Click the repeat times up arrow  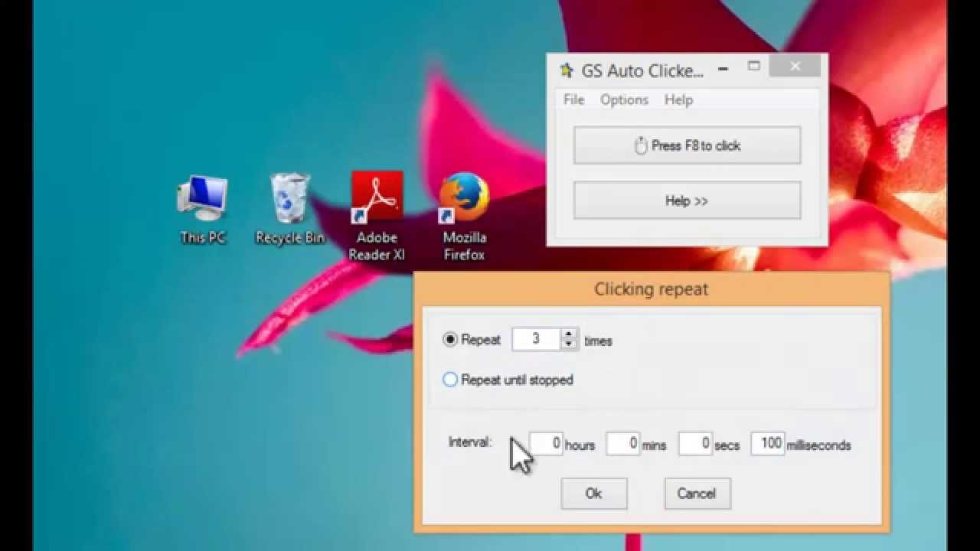click(x=568, y=334)
